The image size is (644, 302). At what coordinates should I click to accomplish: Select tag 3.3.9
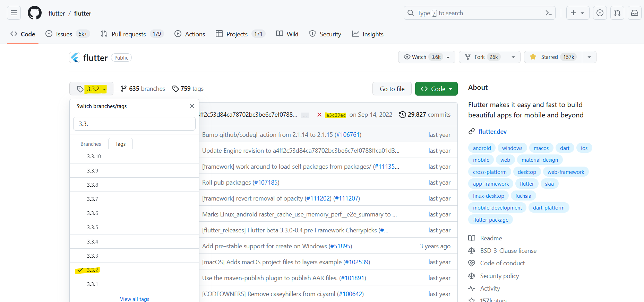(134, 170)
